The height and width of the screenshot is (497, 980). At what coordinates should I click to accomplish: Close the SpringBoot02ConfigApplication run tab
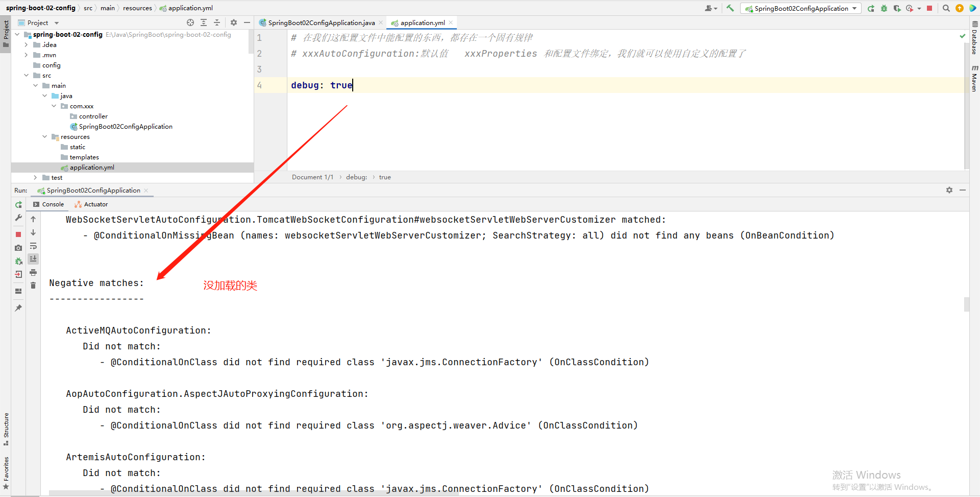(x=146, y=191)
